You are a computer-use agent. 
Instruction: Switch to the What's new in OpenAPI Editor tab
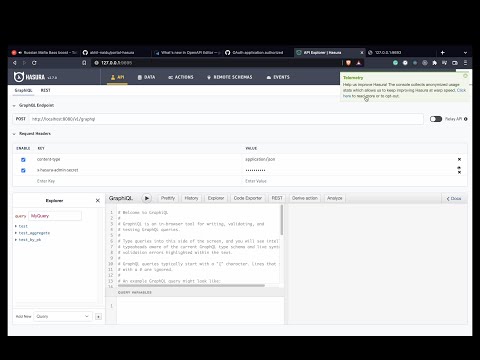pos(187,53)
